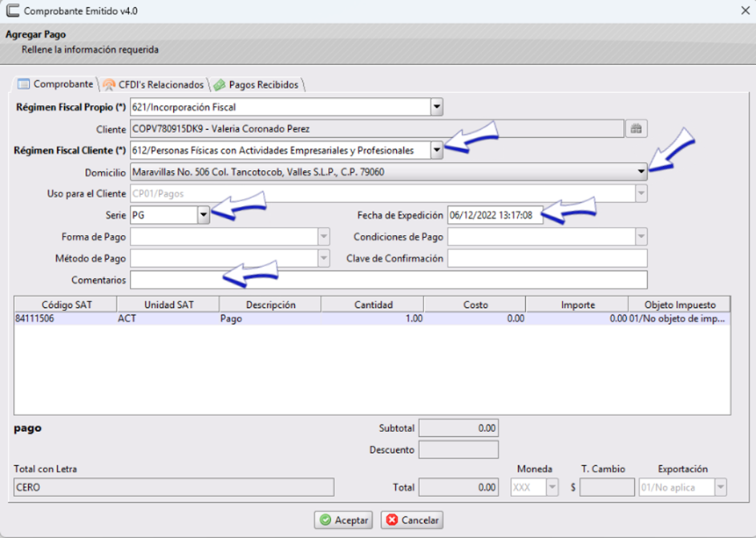Open the Forma de Pago dropdown
The width and height of the screenshot is (756, 538).
pyautogui.click(x=324, y=237)
